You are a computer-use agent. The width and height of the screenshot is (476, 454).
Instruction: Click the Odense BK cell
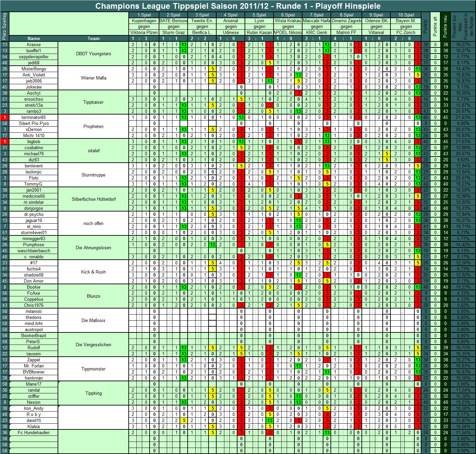376,21
